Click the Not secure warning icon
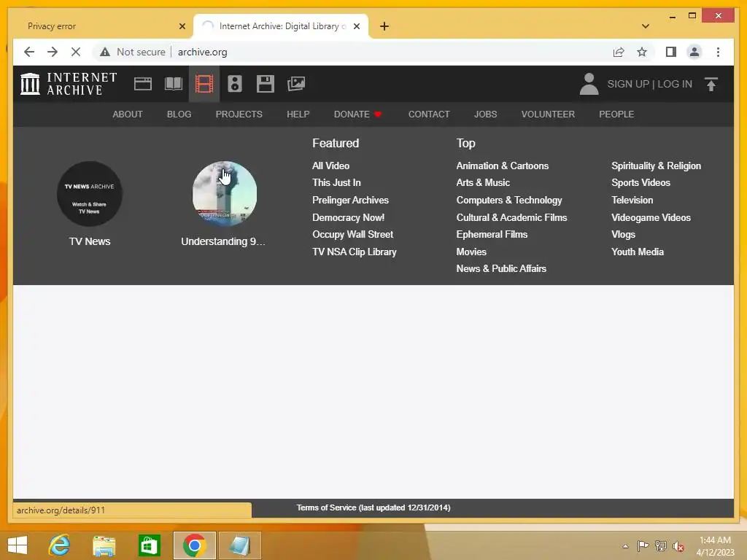Screen dimensions: 747x560 pos(105,52)
